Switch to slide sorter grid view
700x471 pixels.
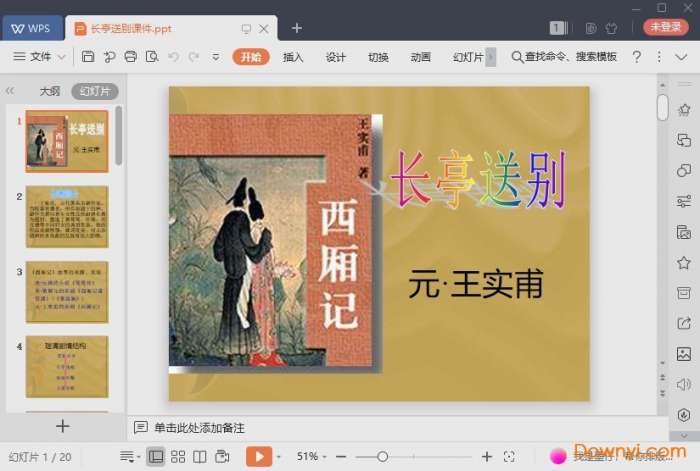[x=178, y=456]
